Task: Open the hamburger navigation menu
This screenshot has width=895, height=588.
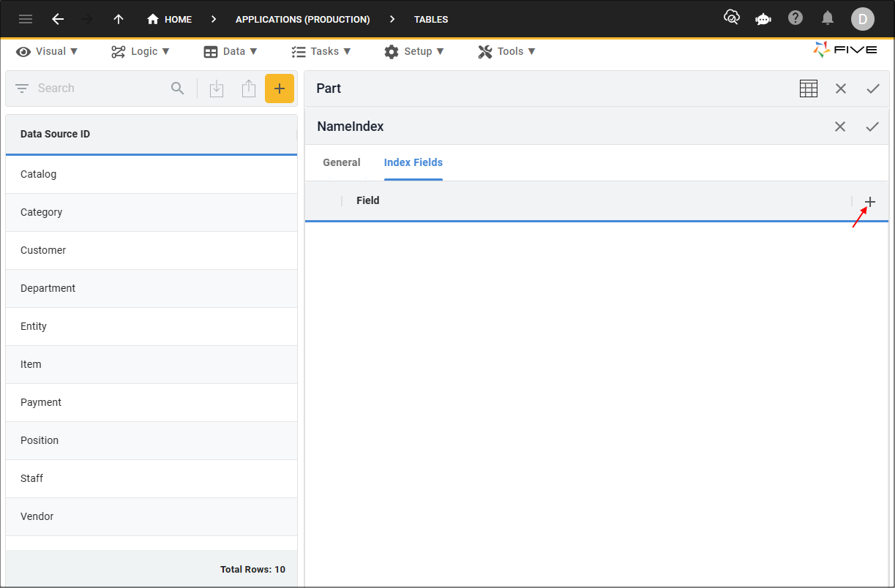Action: click(26, 19)
